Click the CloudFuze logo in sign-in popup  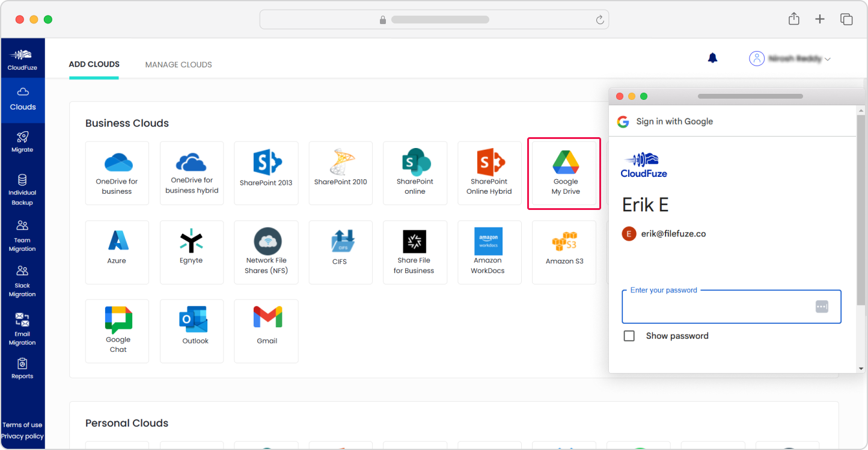pos(644,165)
